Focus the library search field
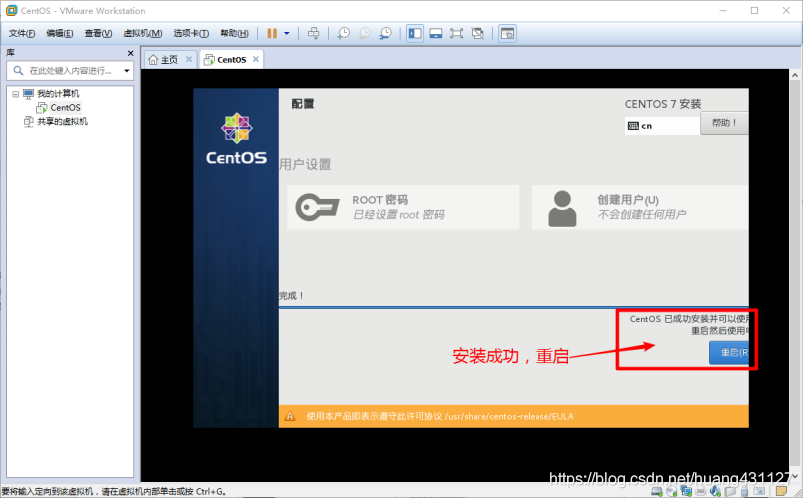Viewport: 803px width, 498px height. (70, 71)
